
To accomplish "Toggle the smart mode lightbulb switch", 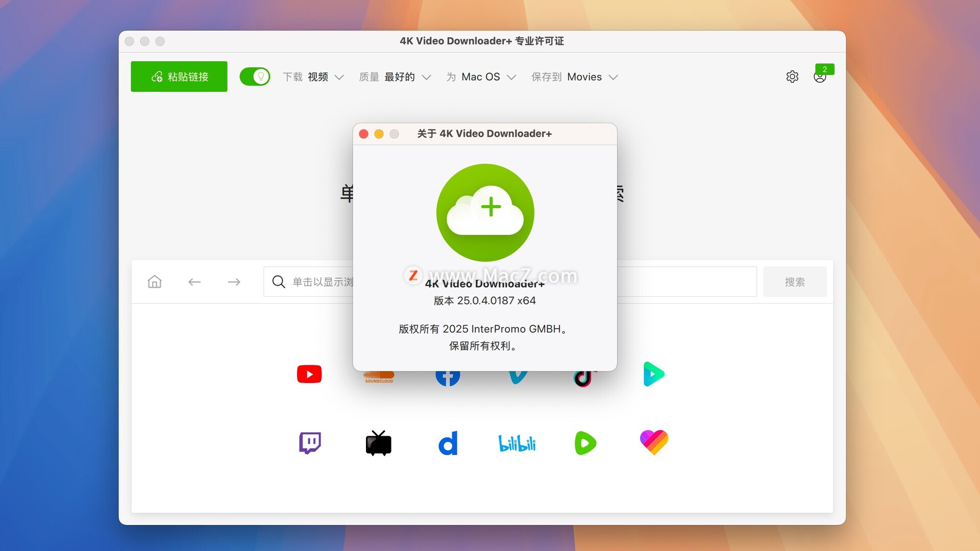I will click(x=255, y=77).
